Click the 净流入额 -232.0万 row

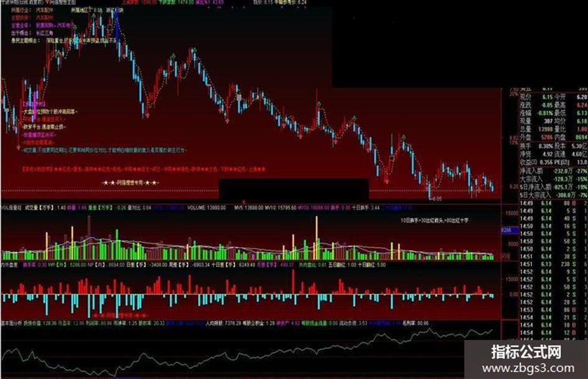click(x=554, y=171)
